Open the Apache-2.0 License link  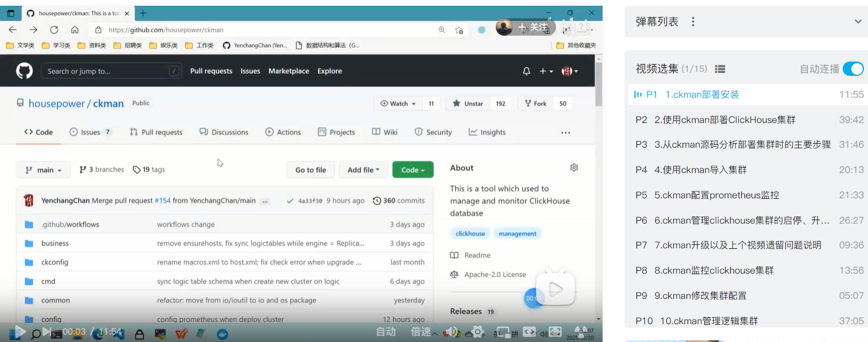click(495, 274)
